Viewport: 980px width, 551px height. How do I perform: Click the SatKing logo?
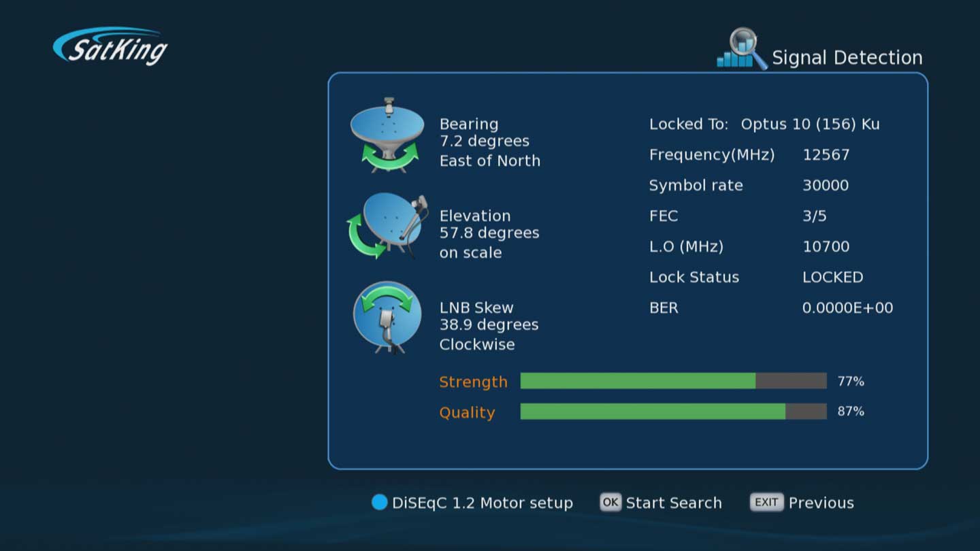110,46
